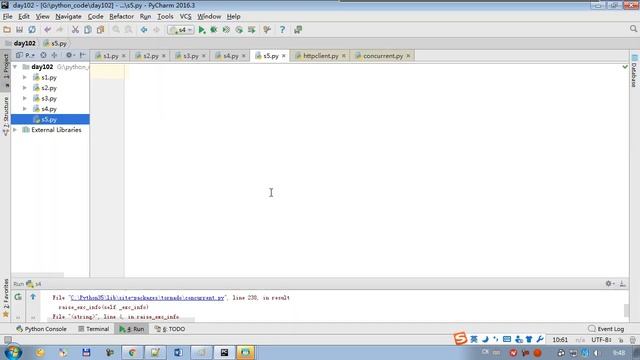Toggle the Database side panel
This screenshot has height=360, width=640.
tap(634, 71)
